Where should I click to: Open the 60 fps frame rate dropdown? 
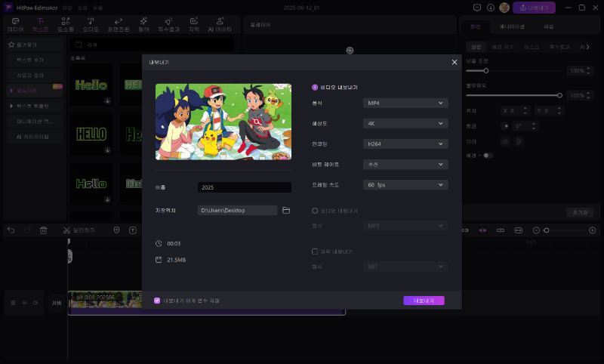pyautogui.click(x=405, y=184)
